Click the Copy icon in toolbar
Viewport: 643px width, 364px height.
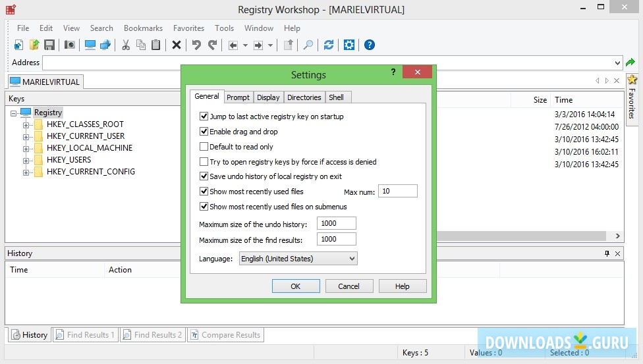[141, 45]
